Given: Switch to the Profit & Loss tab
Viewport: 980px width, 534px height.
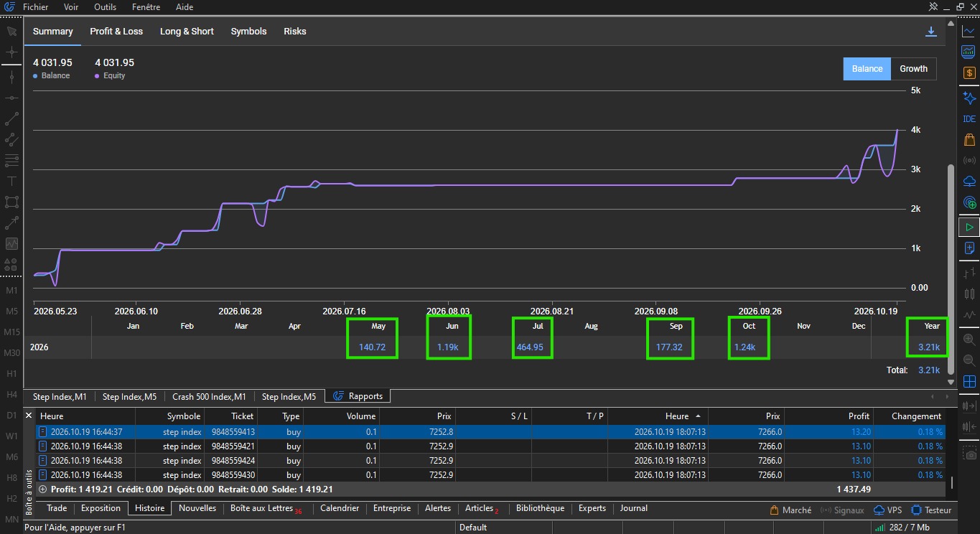Looking at the screenshot, I should [x=116, y=32].
